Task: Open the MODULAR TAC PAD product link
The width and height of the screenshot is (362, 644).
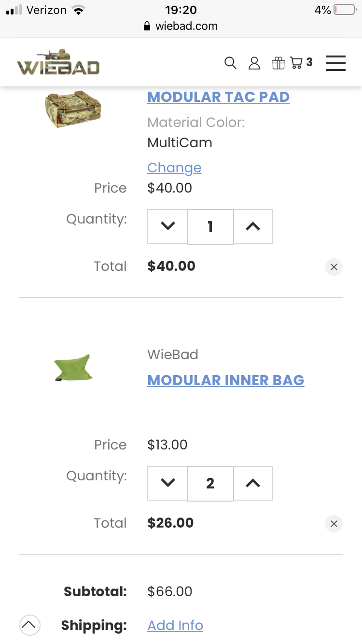Action: [219, 97]
